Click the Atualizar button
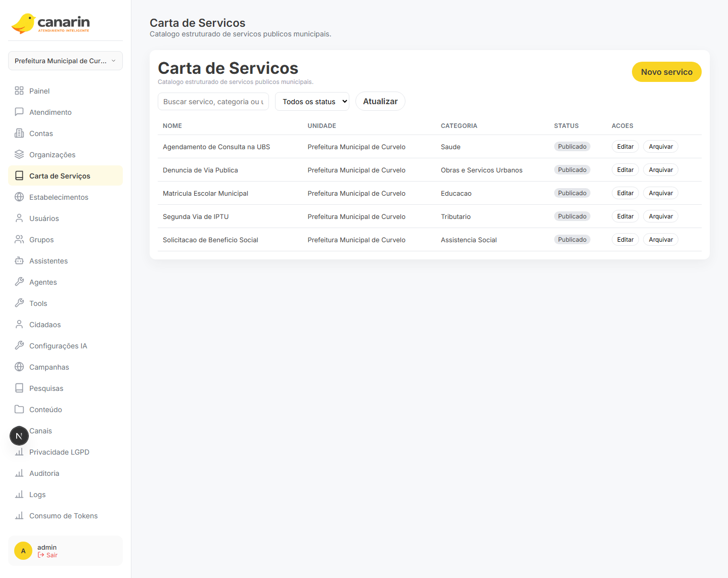 pos(380,101)
